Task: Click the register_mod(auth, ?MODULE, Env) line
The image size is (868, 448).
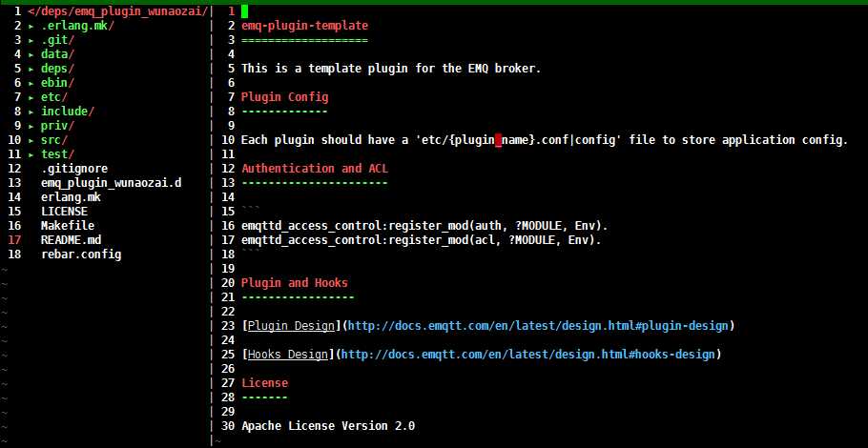Action: [x=424, y=226]
